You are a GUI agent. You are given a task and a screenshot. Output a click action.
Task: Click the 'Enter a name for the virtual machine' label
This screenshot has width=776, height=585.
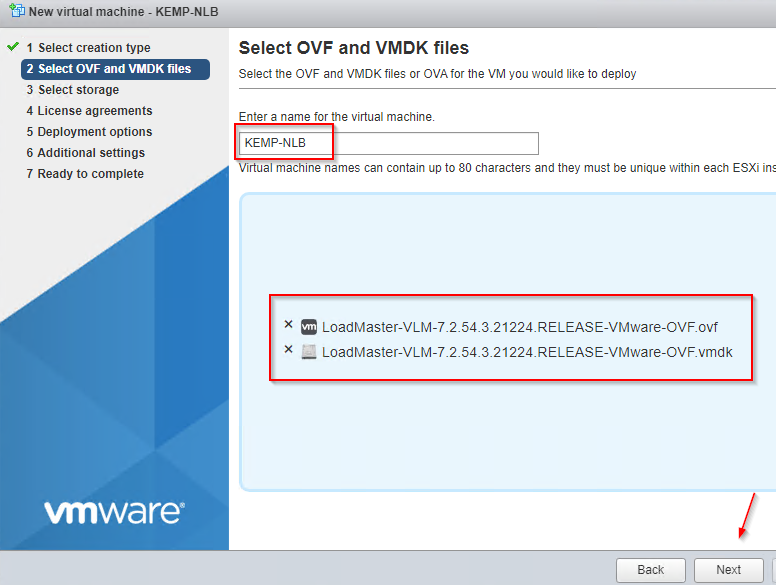pos(337,117)
